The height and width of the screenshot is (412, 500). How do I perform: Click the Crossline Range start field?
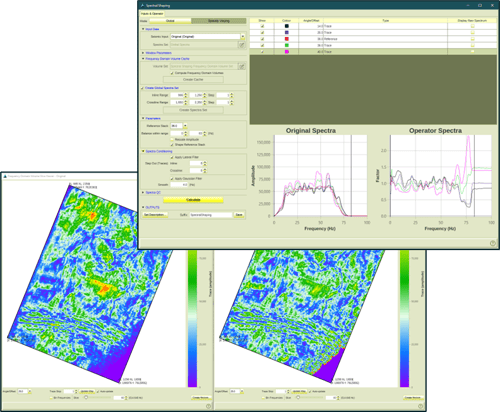pyautogui.click(x=177, y=102)
